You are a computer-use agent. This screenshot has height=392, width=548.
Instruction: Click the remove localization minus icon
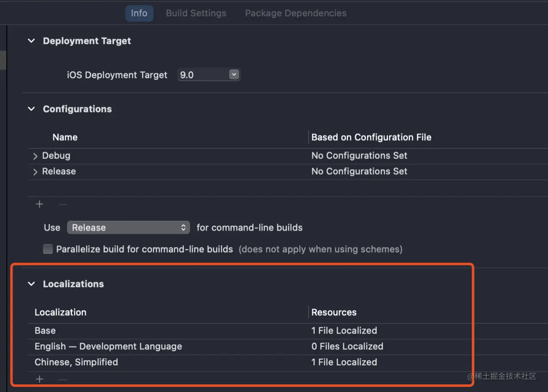(x=63, y=379)
